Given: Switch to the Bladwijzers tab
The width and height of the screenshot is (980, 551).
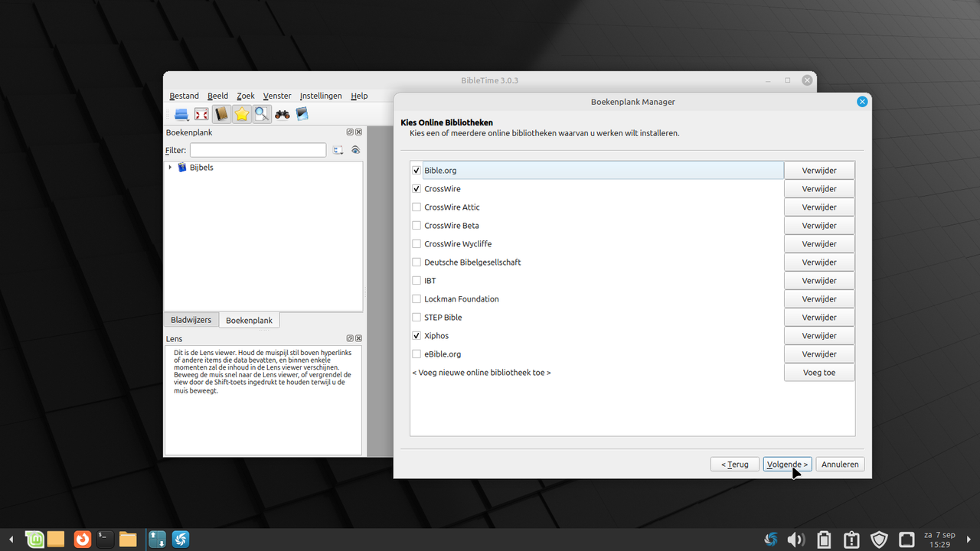Looking at the screenshot, I should point(191,320).
